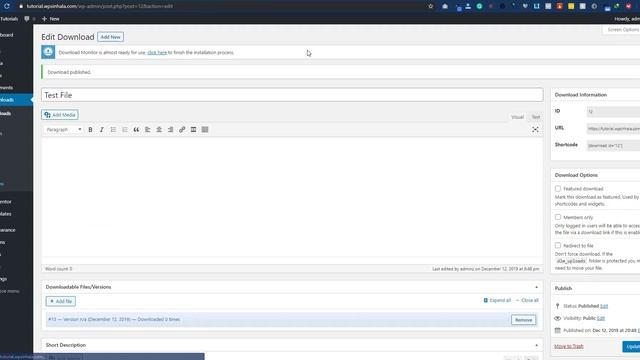Click the Shortcode field
The height and width of the screenshot is (360, 640).
point(613,145)
